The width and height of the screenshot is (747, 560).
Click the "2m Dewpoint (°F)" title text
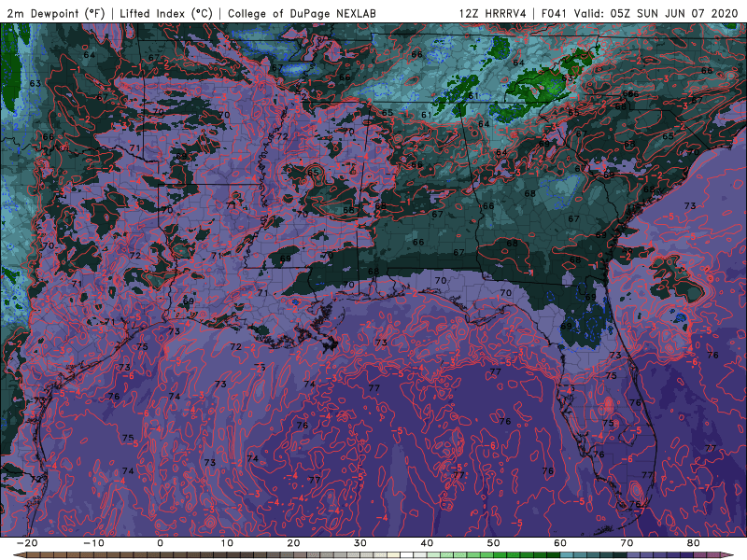point(56,14)
